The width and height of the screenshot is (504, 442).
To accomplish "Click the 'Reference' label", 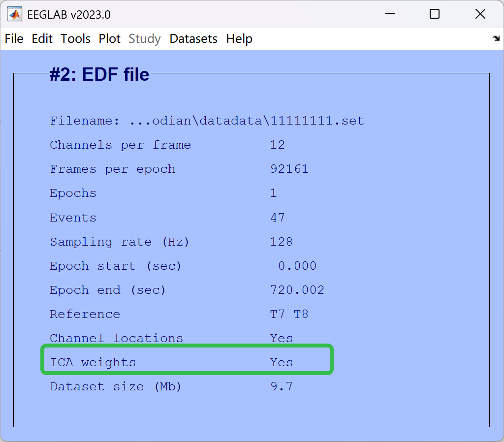I will pyautogui.click(x=85, y=314).
